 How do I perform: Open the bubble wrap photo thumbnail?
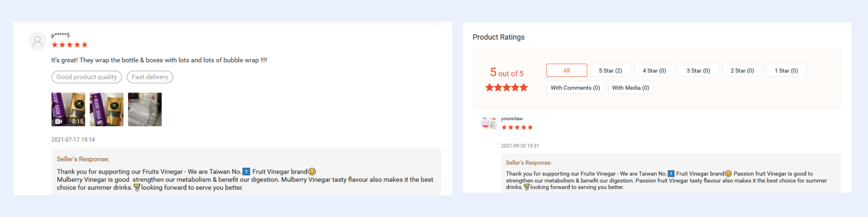145,109
